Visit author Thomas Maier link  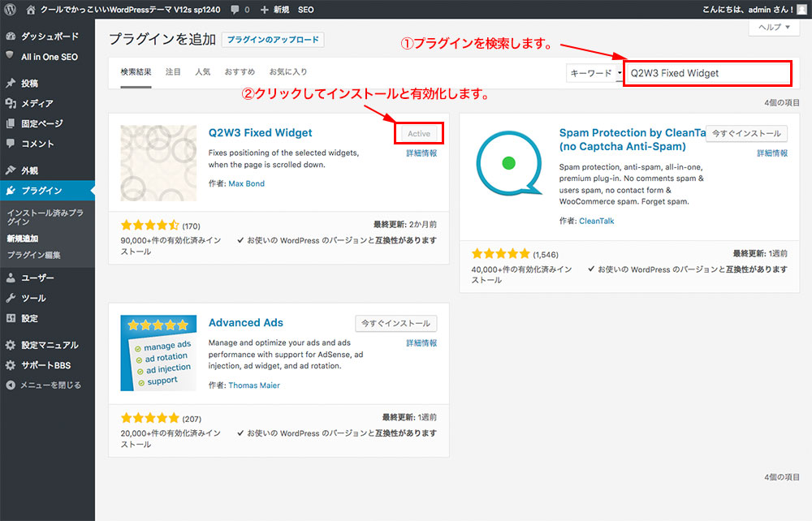[253, 385]
